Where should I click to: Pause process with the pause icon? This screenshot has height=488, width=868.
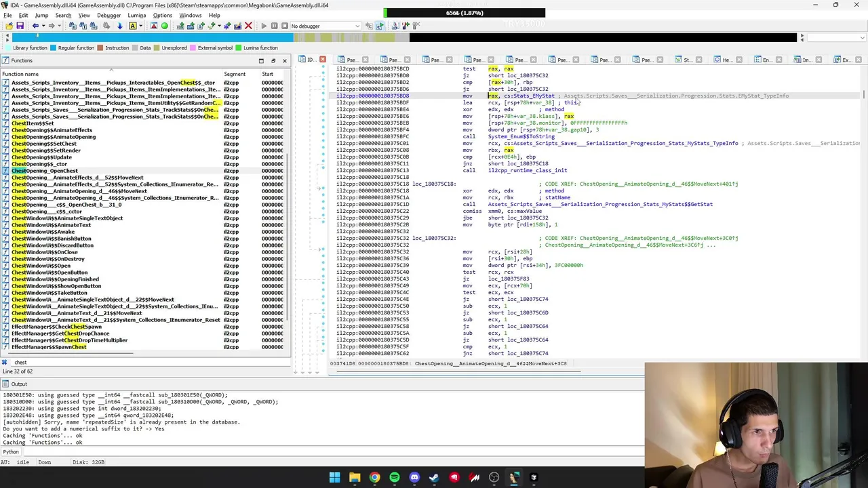(x=274, y=26)
